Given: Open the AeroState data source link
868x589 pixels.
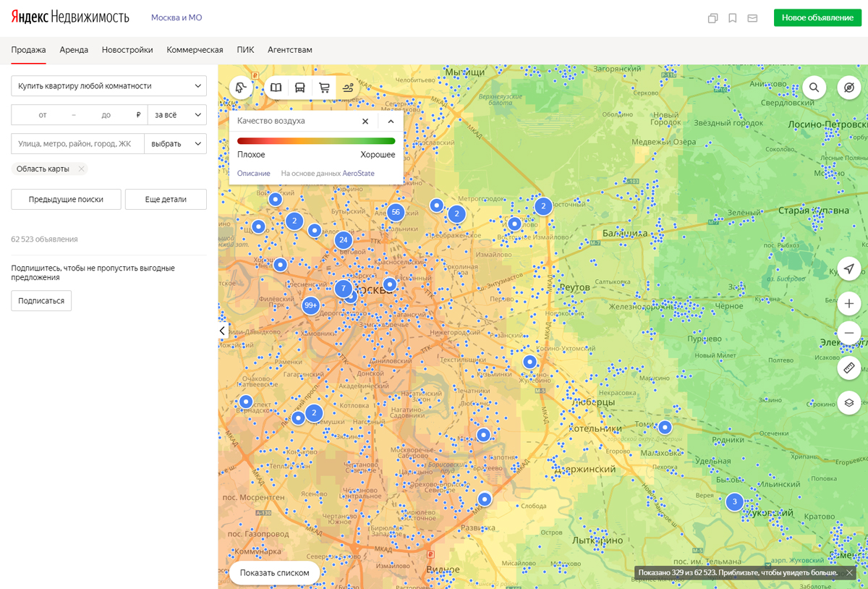Looking at the screenshot, I should point(359,174).
